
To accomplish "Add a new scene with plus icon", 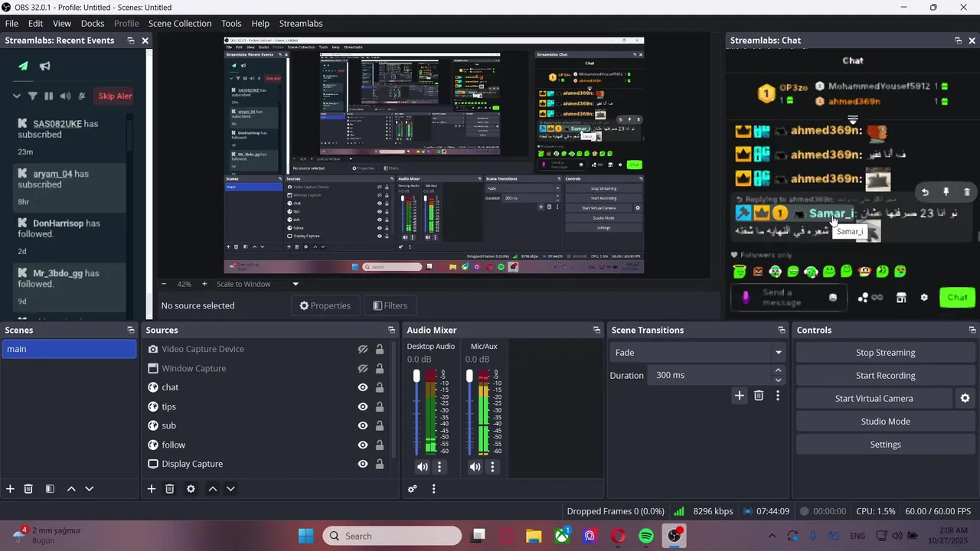I will (10, 489).
